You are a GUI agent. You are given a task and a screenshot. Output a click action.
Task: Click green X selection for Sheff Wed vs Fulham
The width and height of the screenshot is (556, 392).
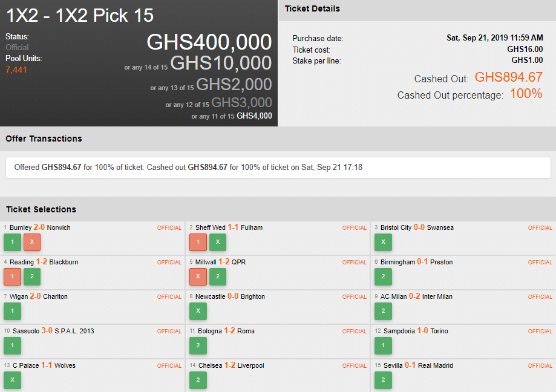tap(218, 243)
